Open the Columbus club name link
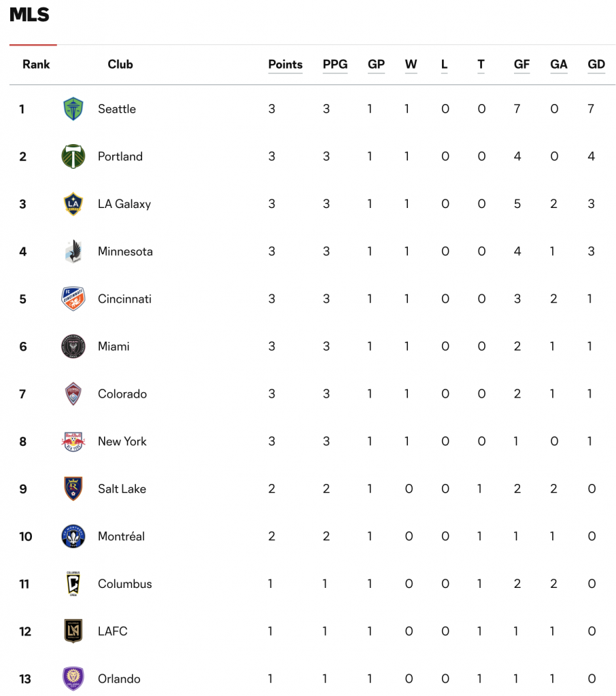Image resolution: width=616 pixels, height=696 pixels. tap(125, 584)
